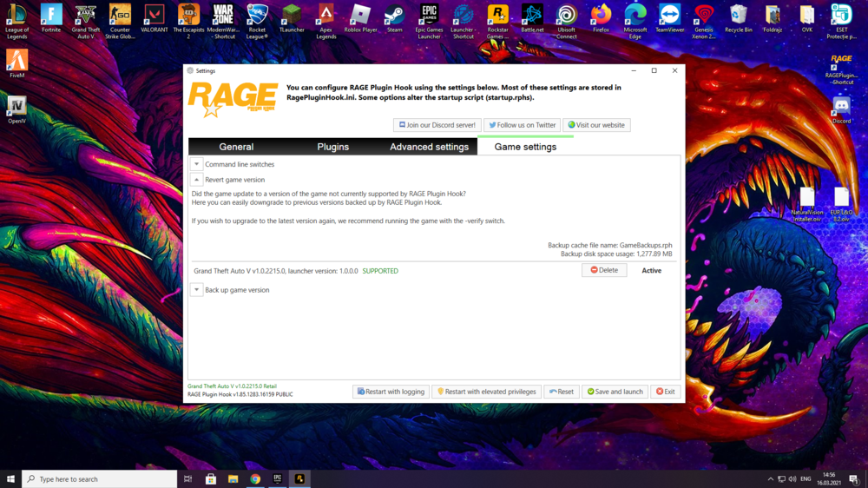Open Grand Theft Auto V desktop icon
The image size is (868, 488).
(86, 23)
